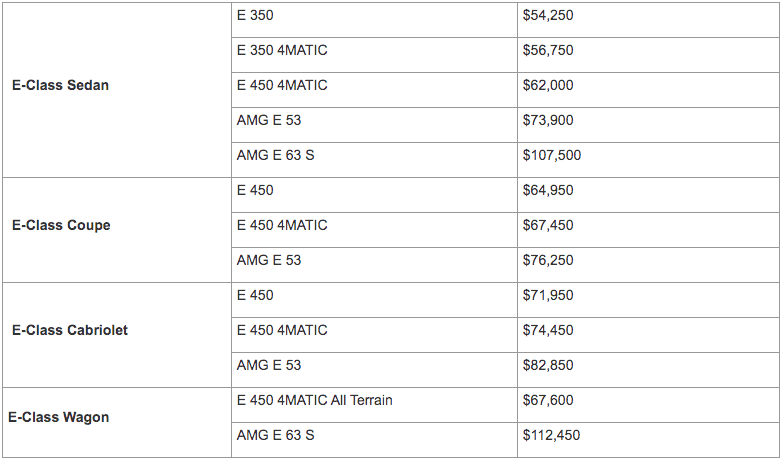783x460 pixels.
Task: Select the $74,450 Cabriolet price cell
Action: coord(648,335)
